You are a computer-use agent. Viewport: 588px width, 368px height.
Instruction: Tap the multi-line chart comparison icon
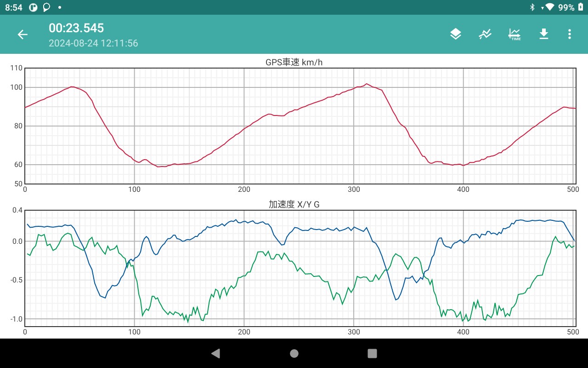(485, 34)
